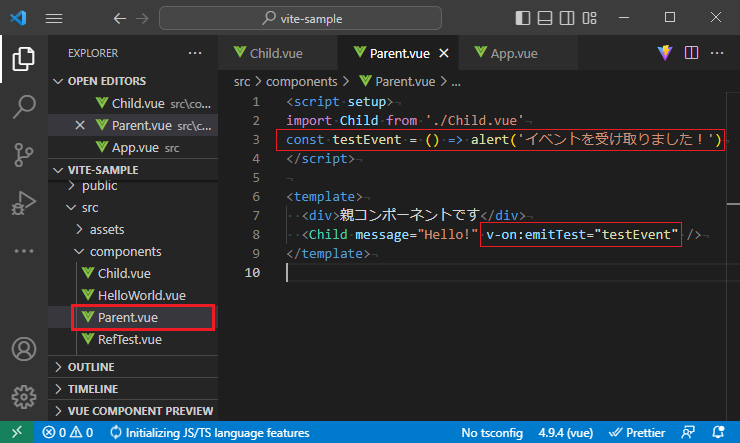Expand the OUTLINE section

point(133,367)
